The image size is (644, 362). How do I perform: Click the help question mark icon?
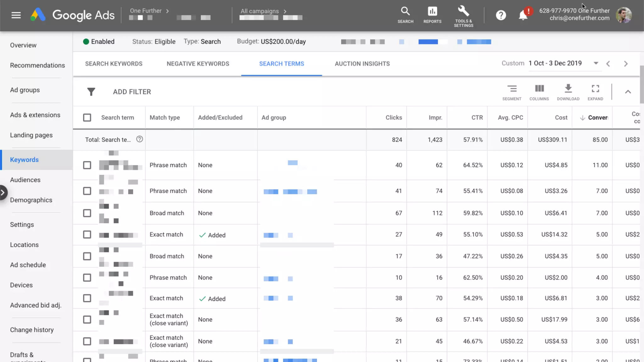(x=501, y=15)
